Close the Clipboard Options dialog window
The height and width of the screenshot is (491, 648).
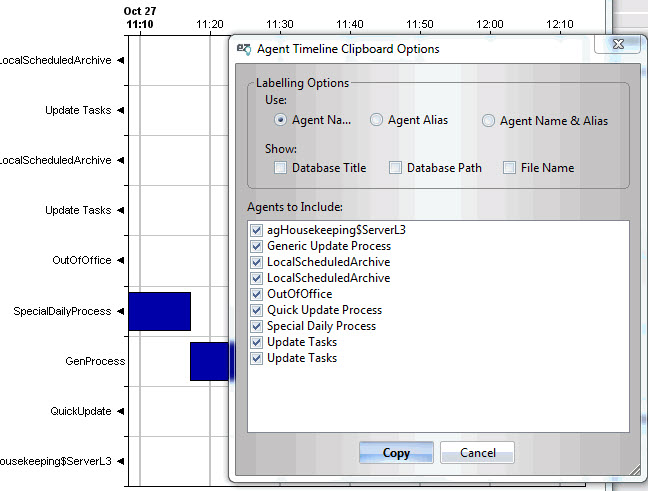click(x=617, y=45)
